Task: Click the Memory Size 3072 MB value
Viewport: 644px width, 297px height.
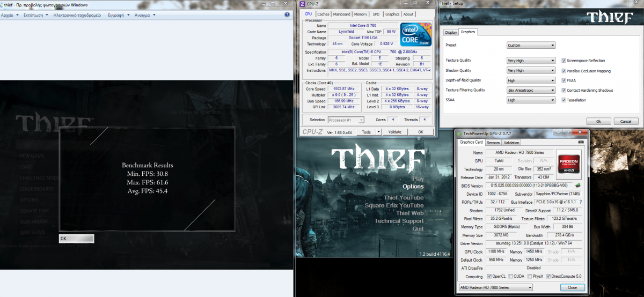Action: (x=500, y=235)
